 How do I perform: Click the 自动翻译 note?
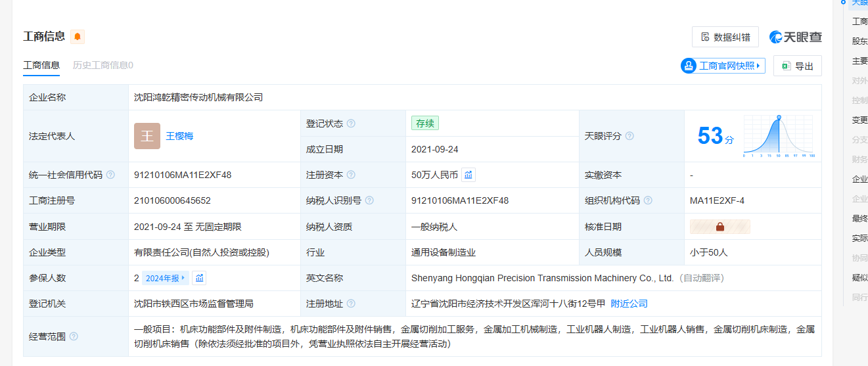point(700,278)
